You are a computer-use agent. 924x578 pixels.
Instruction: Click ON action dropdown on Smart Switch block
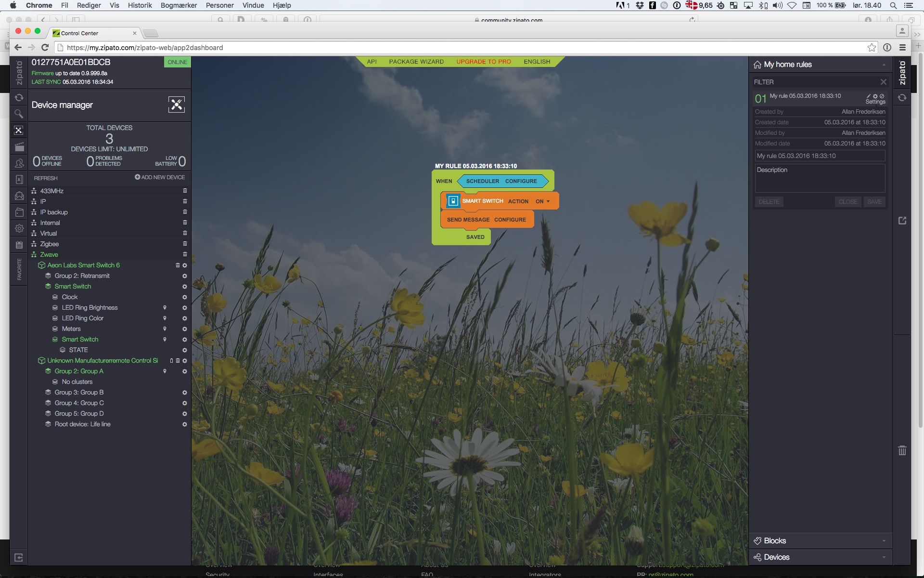[542, 201]
